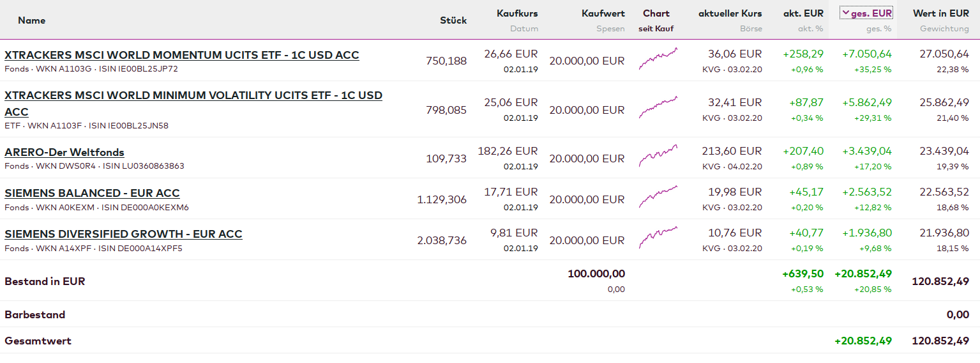The image size is (980, 363).
Task: Open the ARERO-Der Weltfonds fund link
Action: 64,152
